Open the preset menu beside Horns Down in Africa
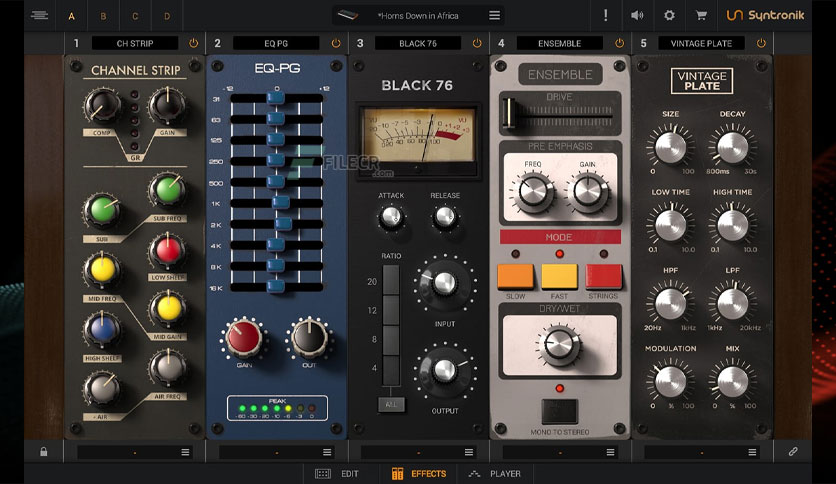 click(x=494, y=15)
